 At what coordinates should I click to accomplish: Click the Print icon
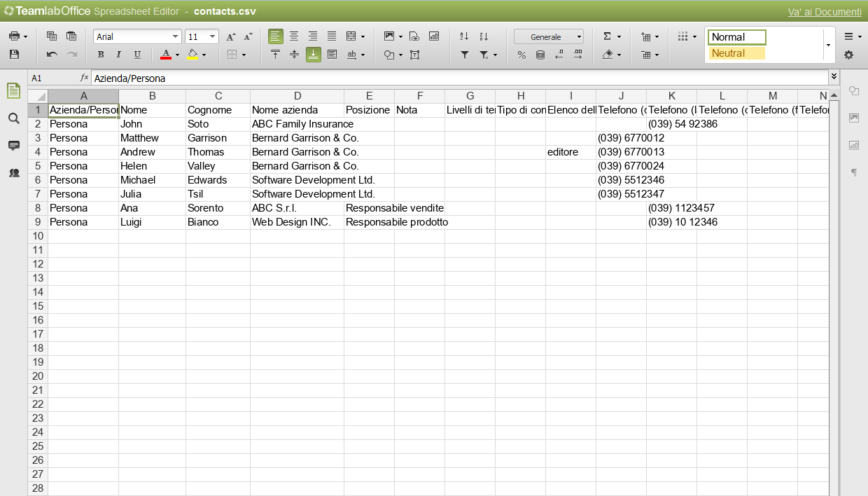[14, 36]
